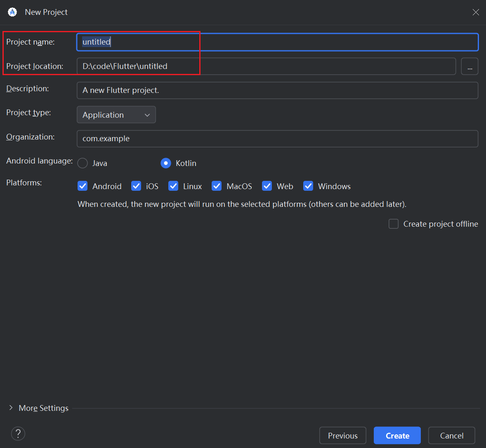Click the Organization com.example field
The height and width of the screenshot is (448, 486).
tap(277, 139)
